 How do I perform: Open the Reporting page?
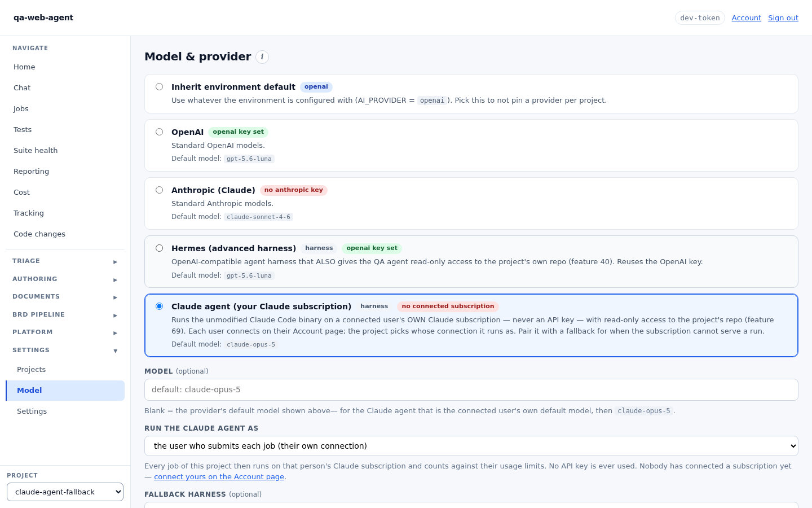tap(65, 172)
